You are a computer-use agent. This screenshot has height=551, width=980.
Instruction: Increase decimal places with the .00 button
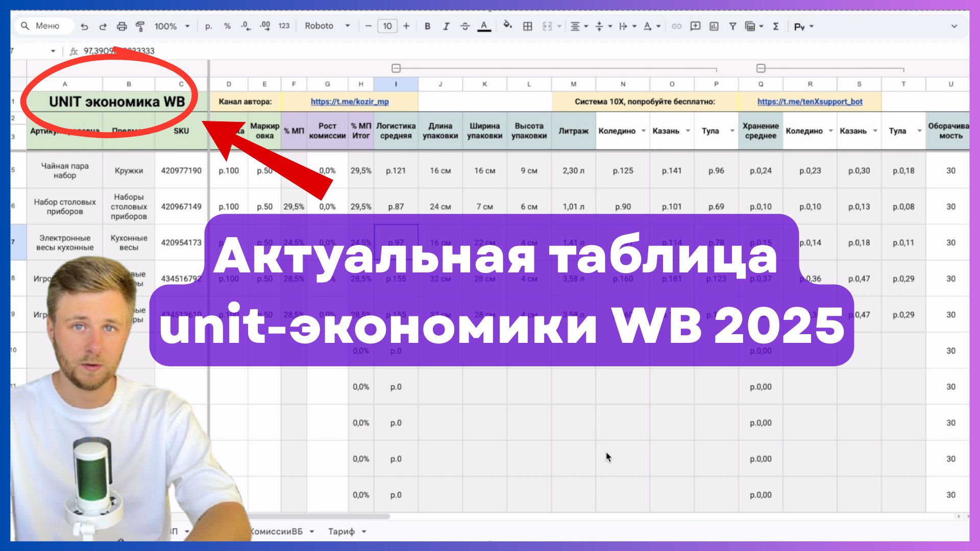[265, 26]
